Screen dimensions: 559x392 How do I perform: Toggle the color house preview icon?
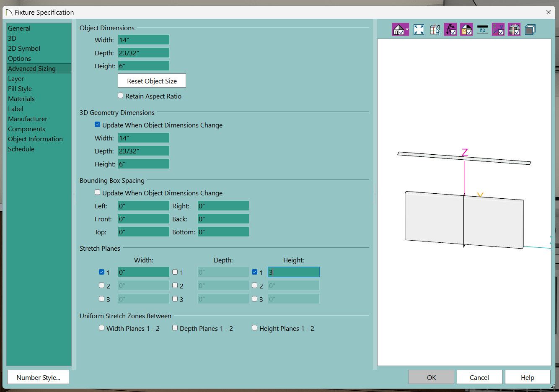pyautogui.click(x=466, y=30)
